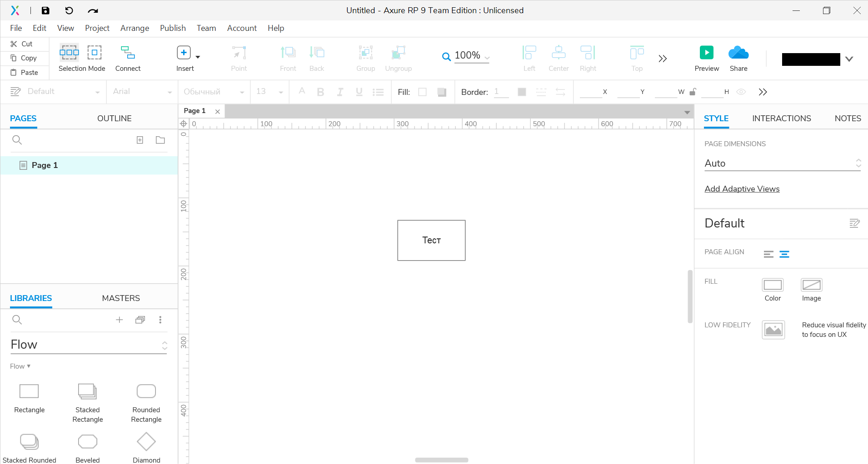Add a new page in Pages panel
The width and height of the screenshot is (868, 464).
140,140
